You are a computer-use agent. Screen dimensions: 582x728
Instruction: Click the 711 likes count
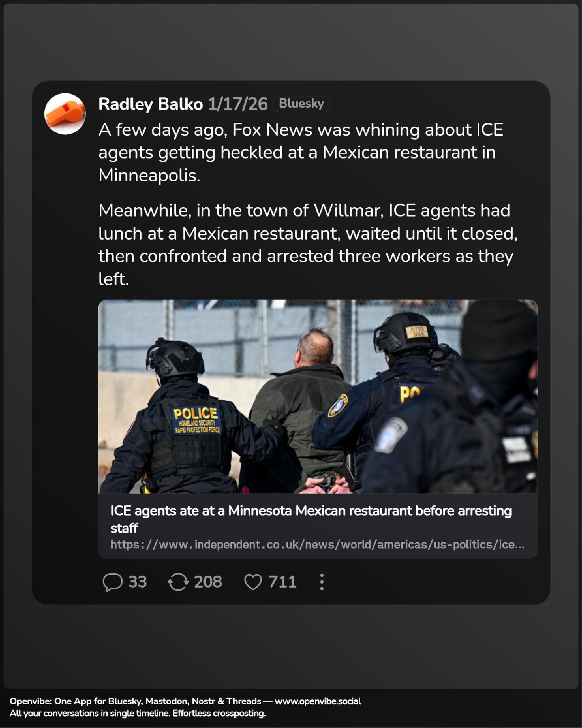pyautogui.click(x=282, y=582)
